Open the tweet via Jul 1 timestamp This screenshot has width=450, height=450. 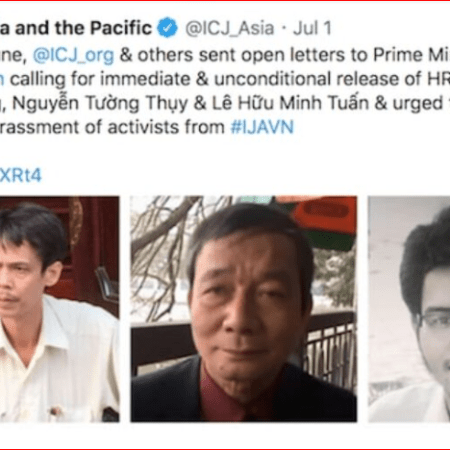click(312, 28)
